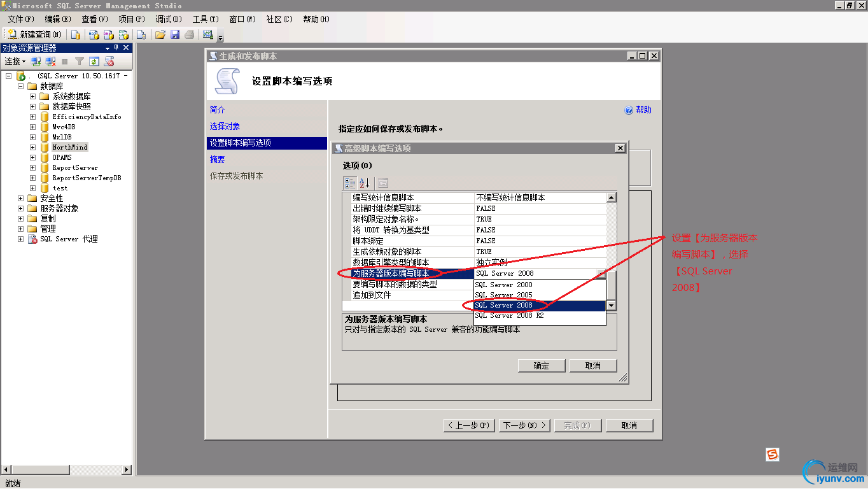The height and width of the screenshot is (489, 868).
Task: Select the ReportServerTempDB database
Action: [x=87, y=178]
